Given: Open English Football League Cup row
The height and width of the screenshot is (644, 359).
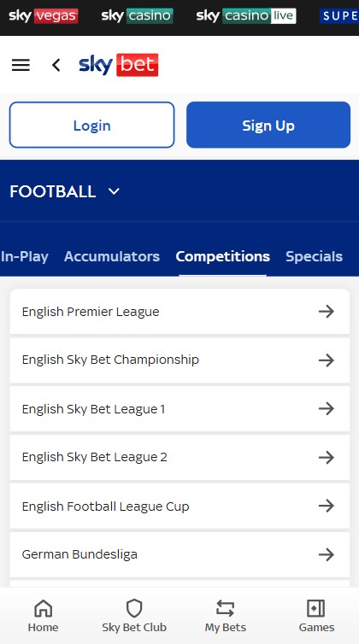Looking at the screenshot, I should (x=179, y=506).
